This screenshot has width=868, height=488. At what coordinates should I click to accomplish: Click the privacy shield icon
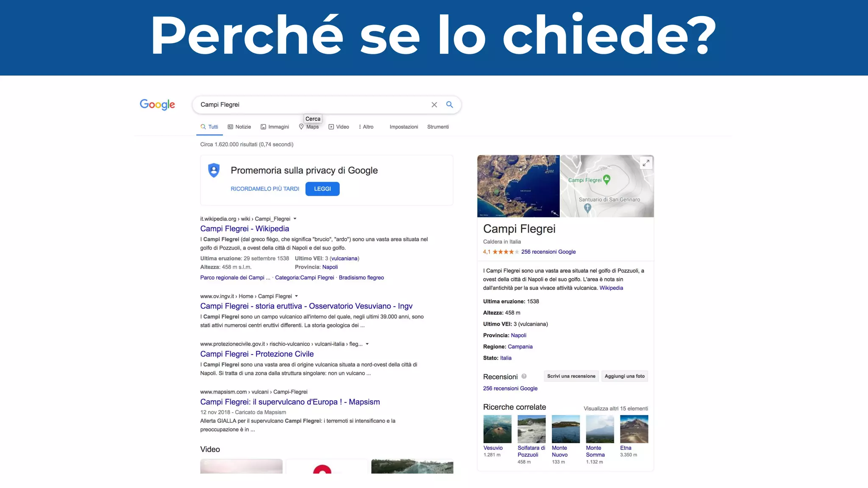pos(214,170)
